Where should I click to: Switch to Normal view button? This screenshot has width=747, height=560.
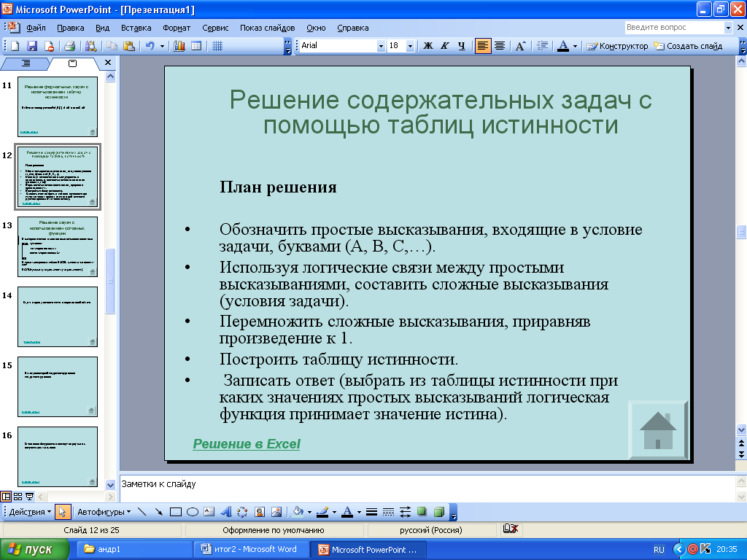(6, 497)
